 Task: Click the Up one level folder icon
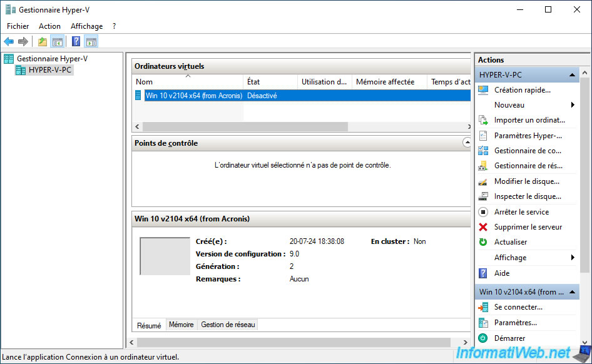click(x=43, y=41)
